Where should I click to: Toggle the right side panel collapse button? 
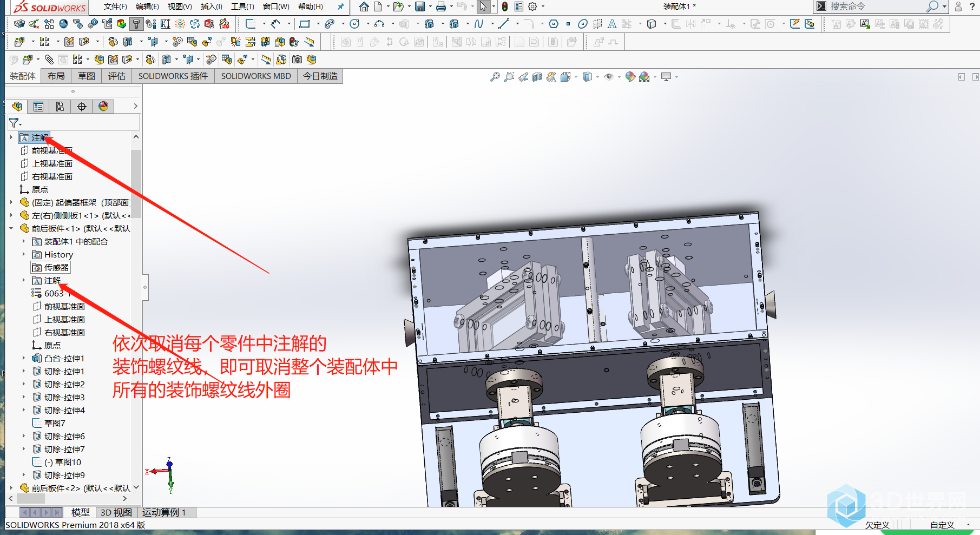[975, 77]
